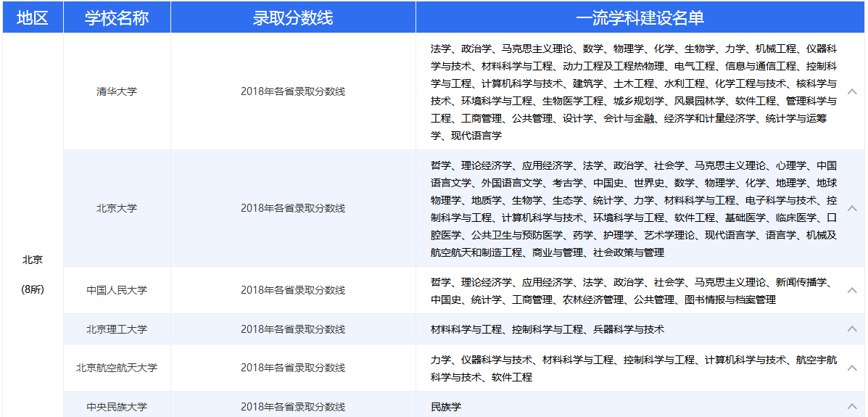
Task: Collapse the 清华大学 subject list chevron
Action: (853, 91)
